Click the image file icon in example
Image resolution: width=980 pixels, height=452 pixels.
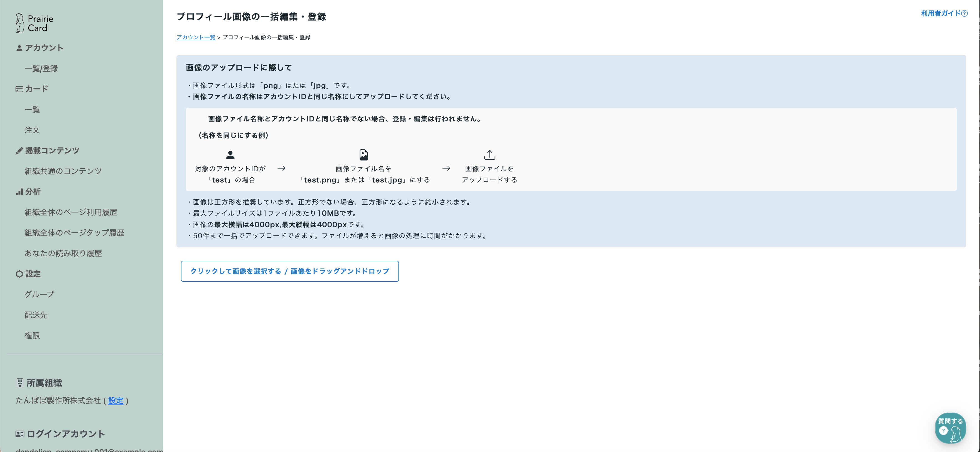click(x=363, y=155)
